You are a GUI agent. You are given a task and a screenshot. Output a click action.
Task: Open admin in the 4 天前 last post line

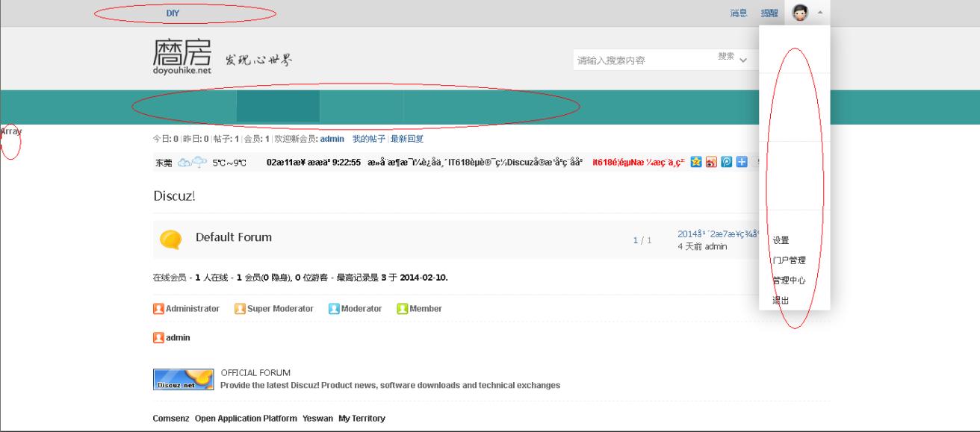click(716, 246)
